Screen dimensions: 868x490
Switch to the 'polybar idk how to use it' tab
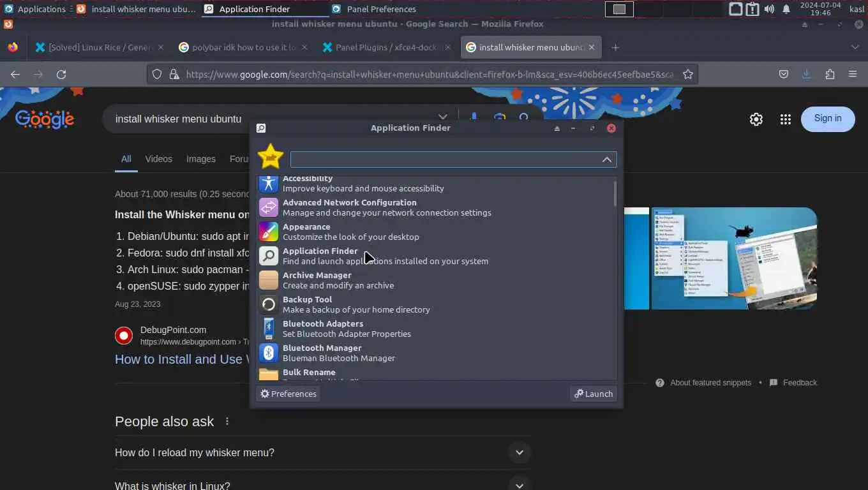click(244, 47)
